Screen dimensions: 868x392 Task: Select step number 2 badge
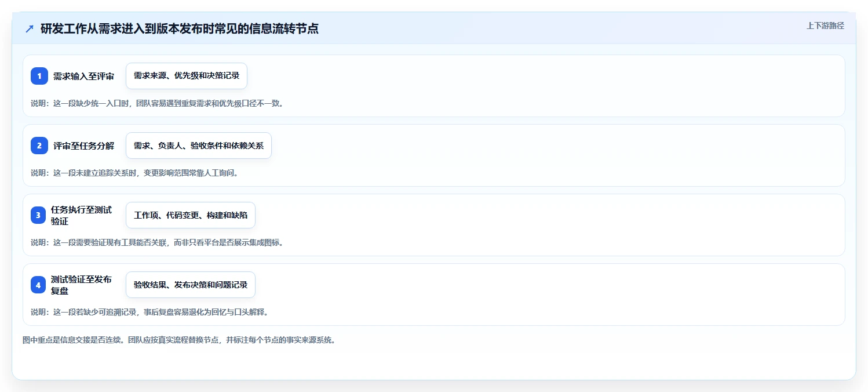(x=39, y=146)
